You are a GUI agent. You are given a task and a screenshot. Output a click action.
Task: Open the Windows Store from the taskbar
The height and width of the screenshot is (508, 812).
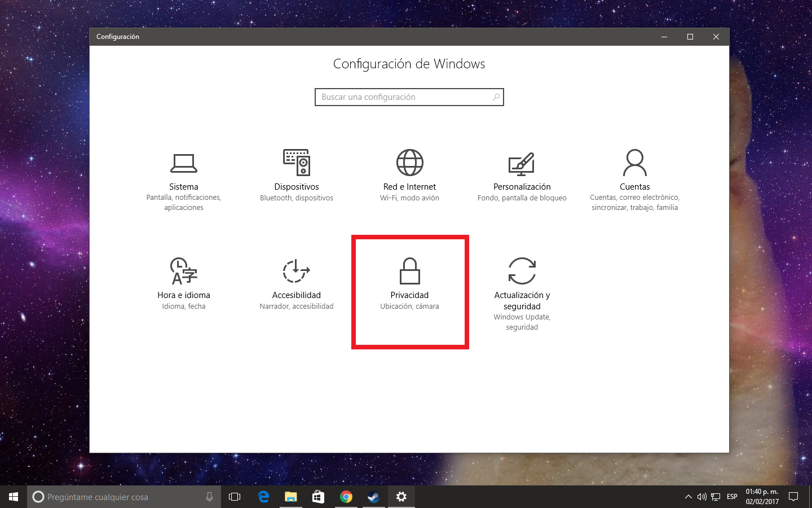pos(318,497)
